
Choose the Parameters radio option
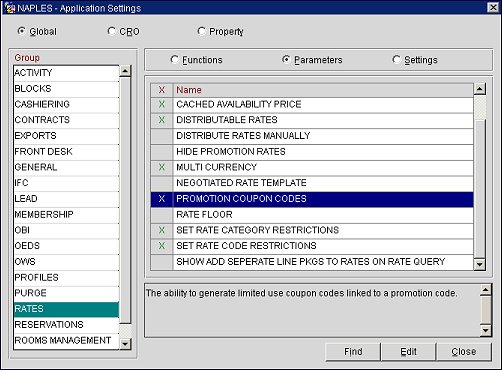coord(286,60)
